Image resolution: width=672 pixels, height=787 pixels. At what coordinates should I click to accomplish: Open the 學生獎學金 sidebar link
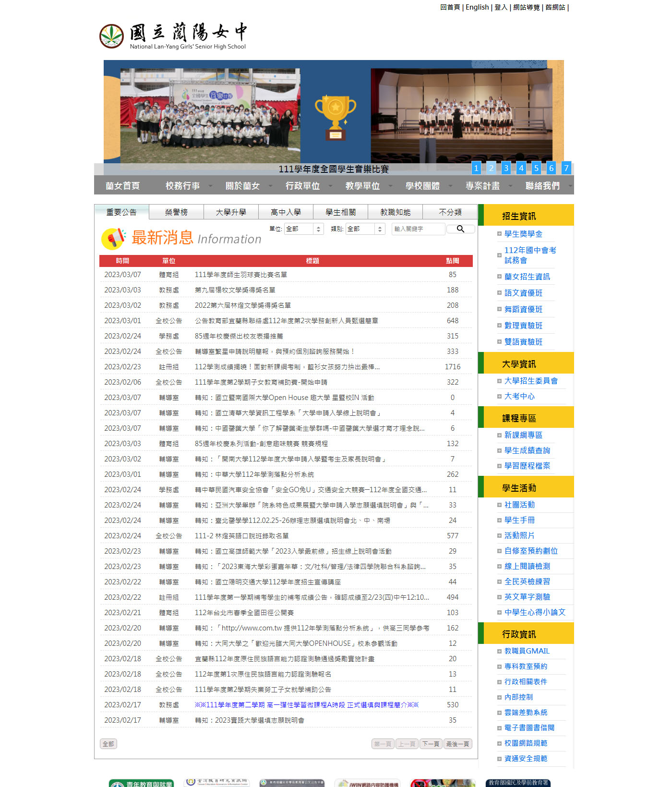523,234
